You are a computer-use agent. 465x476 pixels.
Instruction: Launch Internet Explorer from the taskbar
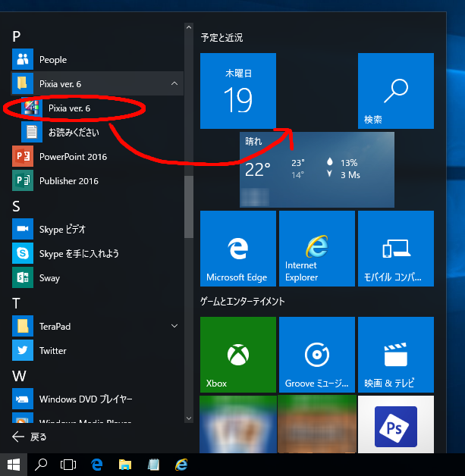pos(181,465)
